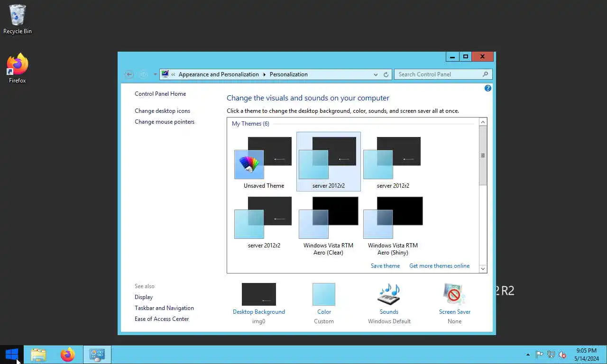The height and width of the screenshot is (364, 607).
Task: Open the Windows Start button
Action: click(12, 355)
